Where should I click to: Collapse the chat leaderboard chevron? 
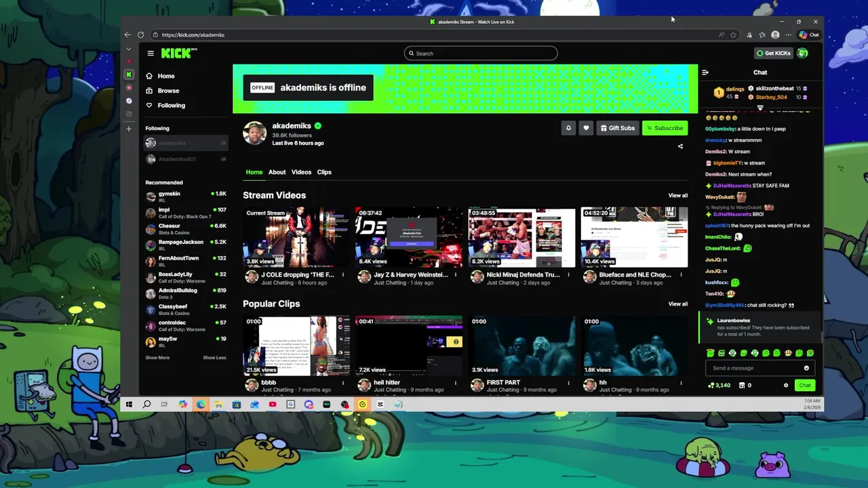(x=760, y=108)
